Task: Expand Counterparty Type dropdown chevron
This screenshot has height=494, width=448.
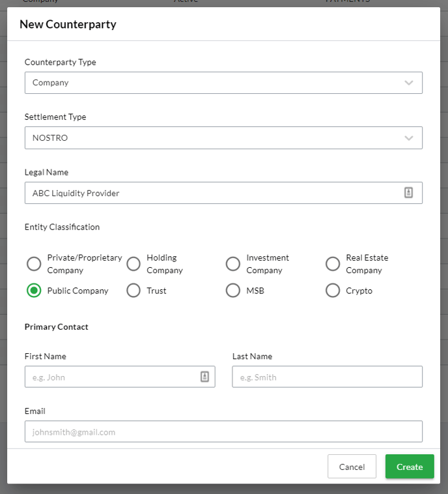Action: pyautogui.click(x=408, y=83)
